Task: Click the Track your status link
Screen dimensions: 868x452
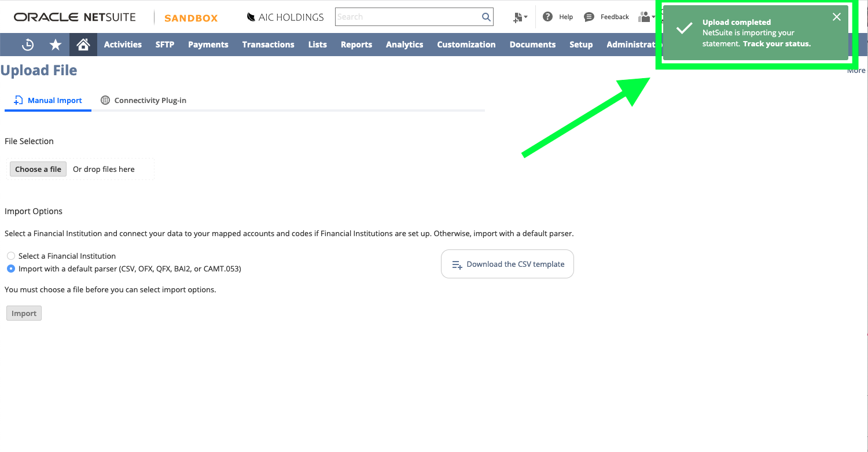Action: coord(777,43)
